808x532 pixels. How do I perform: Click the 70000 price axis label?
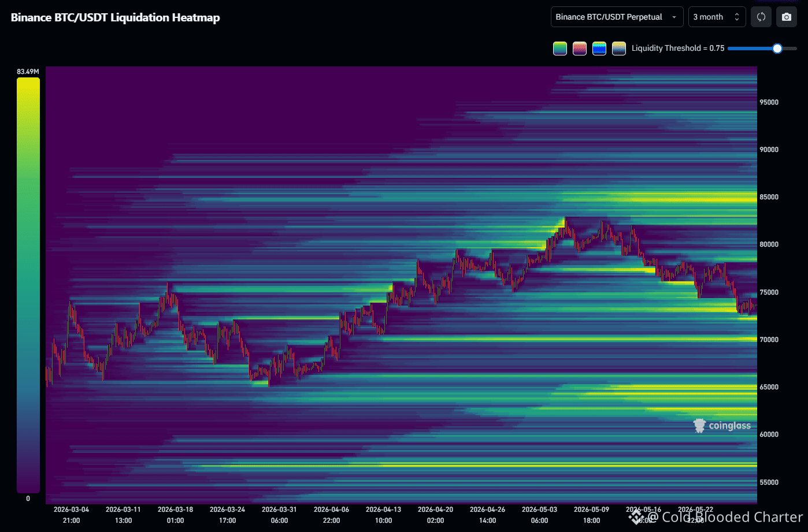(x=769, y=340)
